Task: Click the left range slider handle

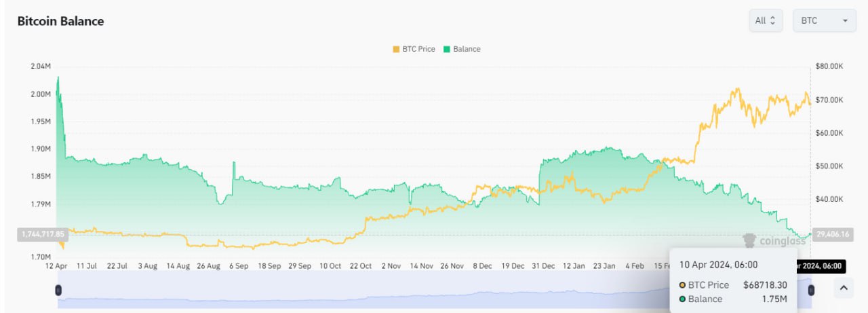Action: pyautogui.click(x=58, y=290)
